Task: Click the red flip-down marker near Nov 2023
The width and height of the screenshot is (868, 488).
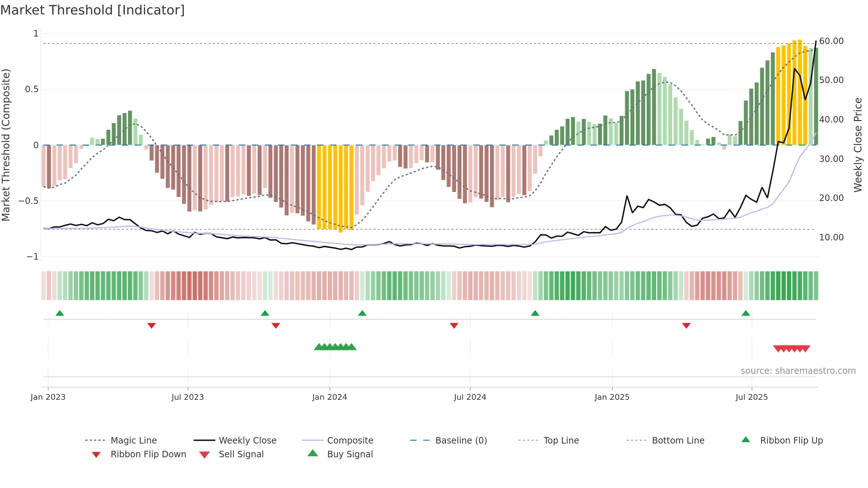Action: pyautogui.click(x=276, y=326)
